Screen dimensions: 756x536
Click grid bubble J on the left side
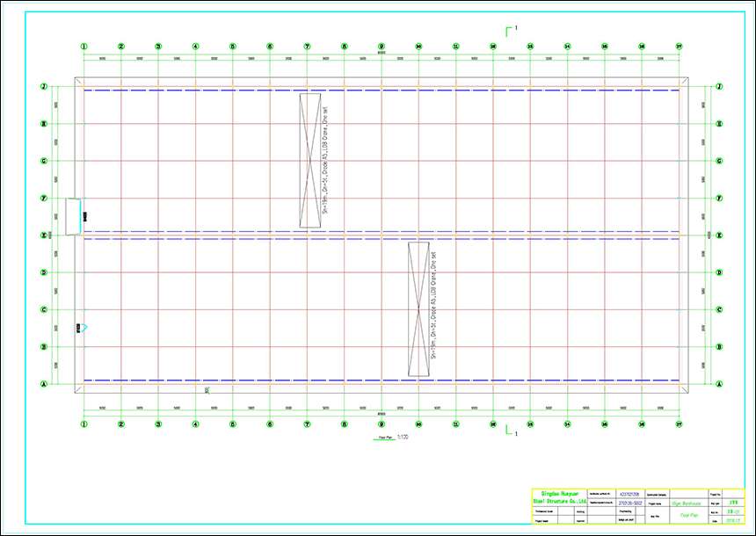coord(43,87)
